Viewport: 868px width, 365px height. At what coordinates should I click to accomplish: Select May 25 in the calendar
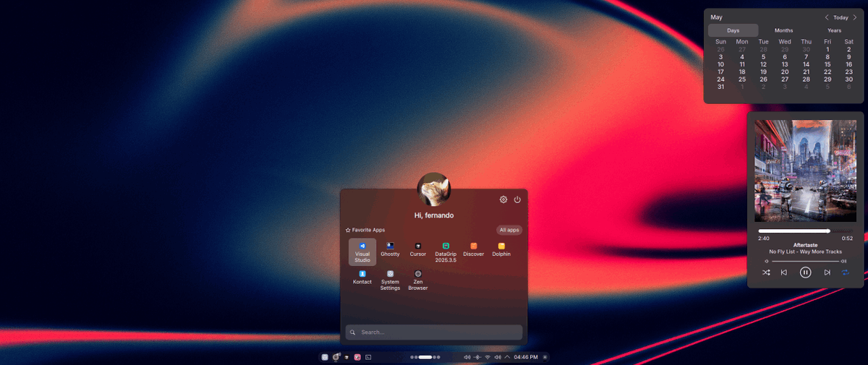click(x=742, y=80)
